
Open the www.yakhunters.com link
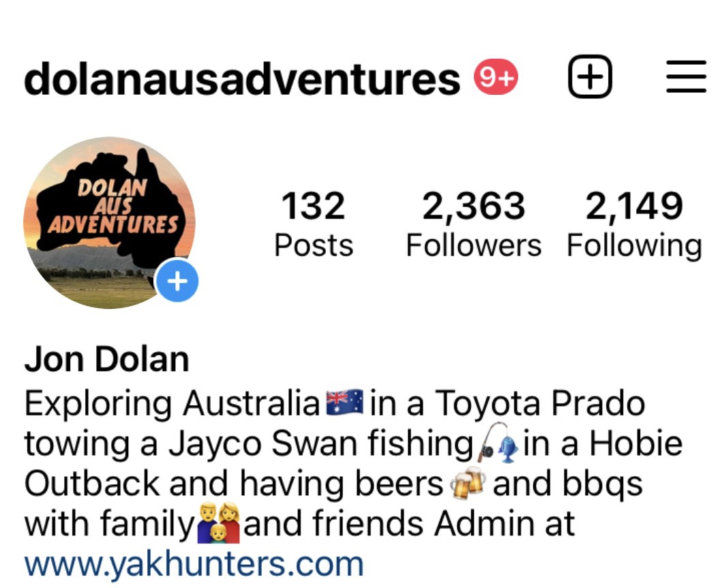[194, 563]
